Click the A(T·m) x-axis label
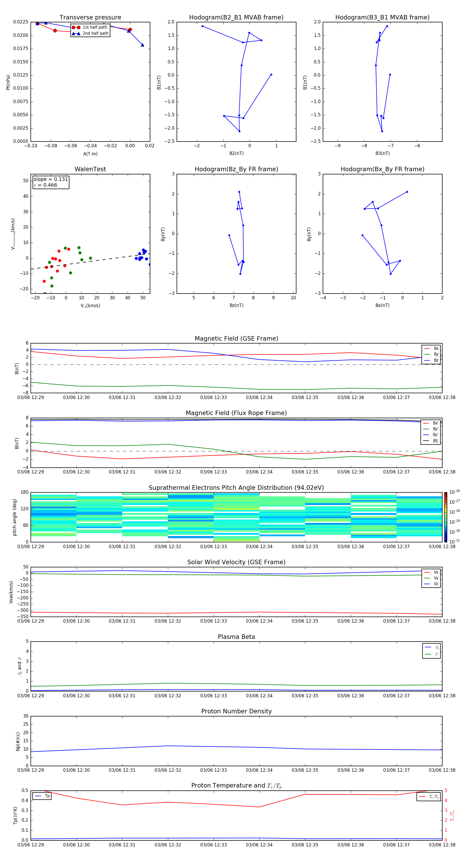The image size is (473, 868). coord(90,154)
